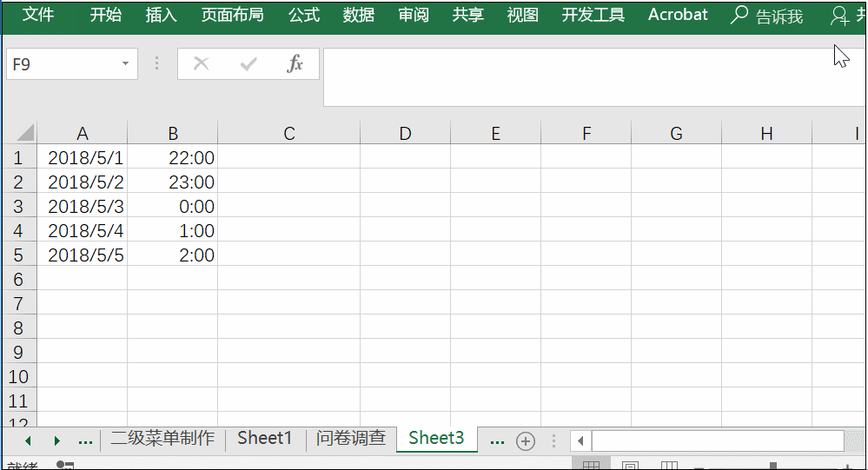Select row 1 header
868x470 pixels.
[x=19, y=158]
